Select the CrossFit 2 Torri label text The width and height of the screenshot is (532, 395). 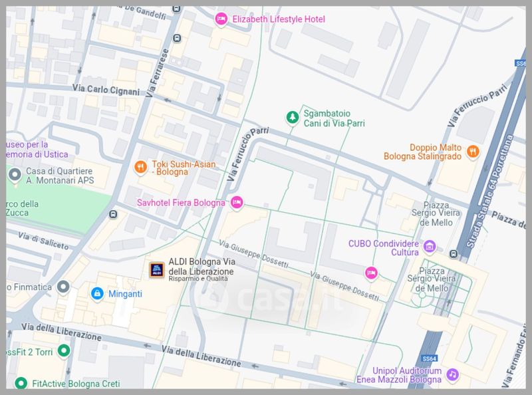tap(29, 352)
